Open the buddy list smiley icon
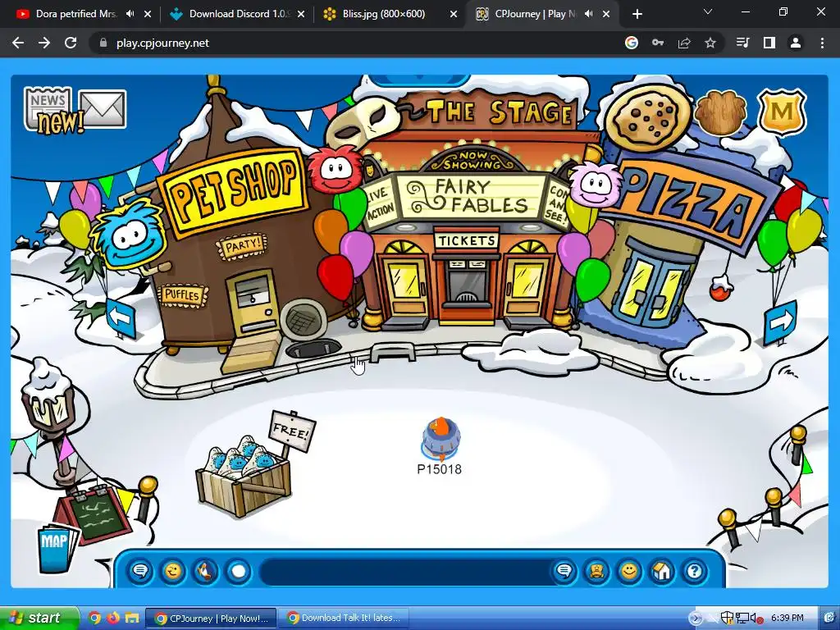This screenshot has width=840, height=630. pyautogui.click(x=629, y=571)
